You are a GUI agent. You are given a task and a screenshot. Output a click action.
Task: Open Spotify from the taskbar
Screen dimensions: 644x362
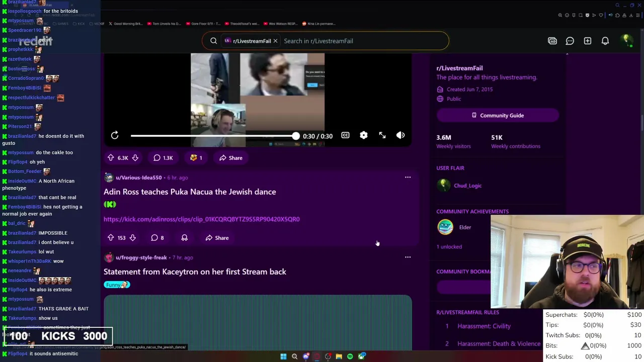[350, 356]
